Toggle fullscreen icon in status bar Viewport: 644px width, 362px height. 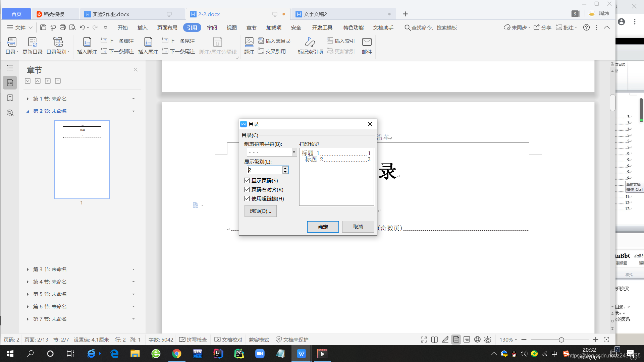pos(424,340)
